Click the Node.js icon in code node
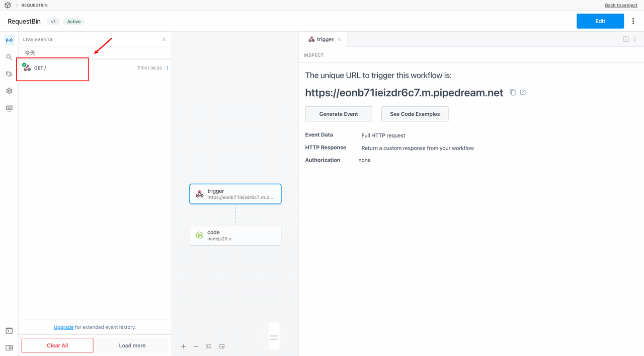Image resolution: width=644 pixels, height=356 pixels. point(200,235)
